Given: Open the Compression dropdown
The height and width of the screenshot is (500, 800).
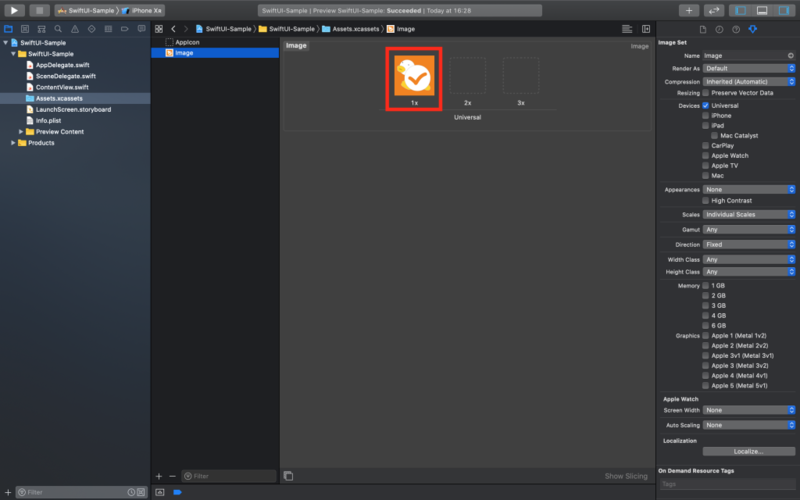Looking at the screenshot, I should click(x=749, y=82).
